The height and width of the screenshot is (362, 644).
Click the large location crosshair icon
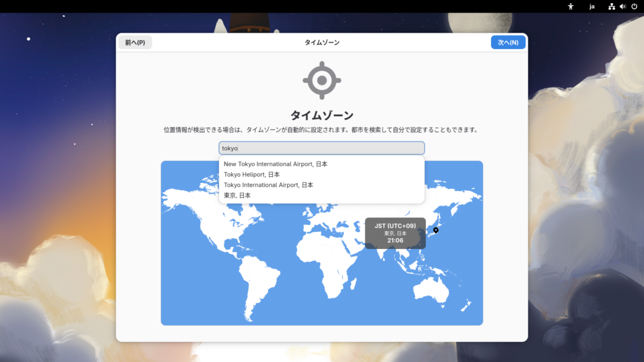(x=321, y=80)
